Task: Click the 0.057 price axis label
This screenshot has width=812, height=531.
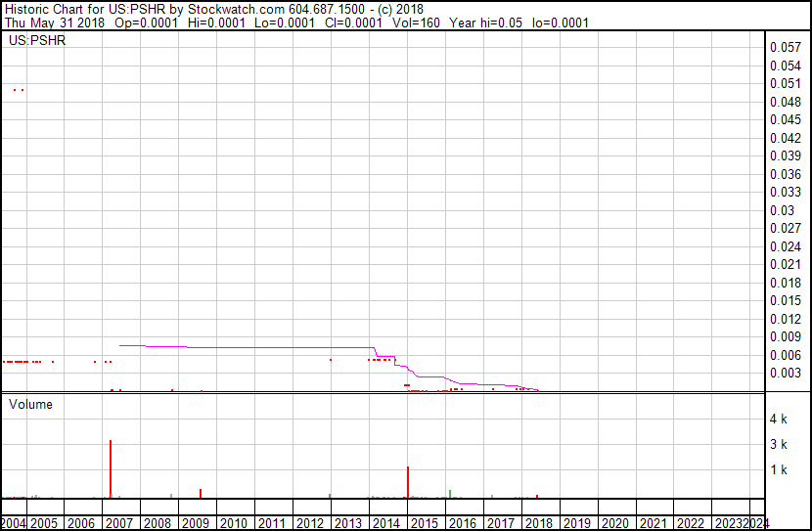Action: (785, 47)
